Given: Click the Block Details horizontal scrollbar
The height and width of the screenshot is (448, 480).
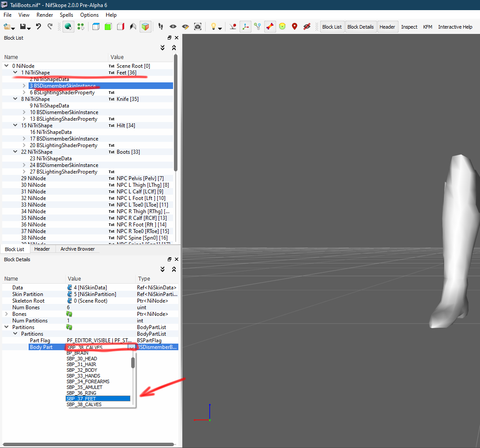Looking at the screenshot, I should point(89,444).
